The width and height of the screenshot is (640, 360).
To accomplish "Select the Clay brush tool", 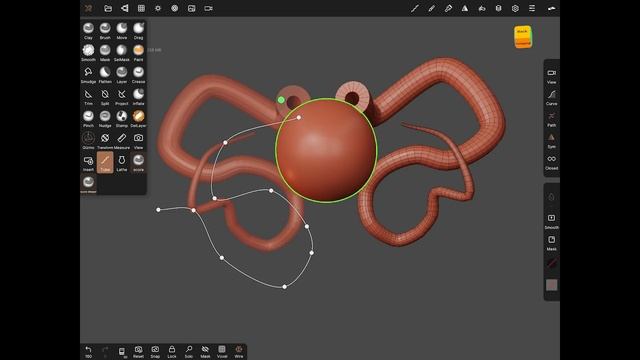I will pos(88,31).
